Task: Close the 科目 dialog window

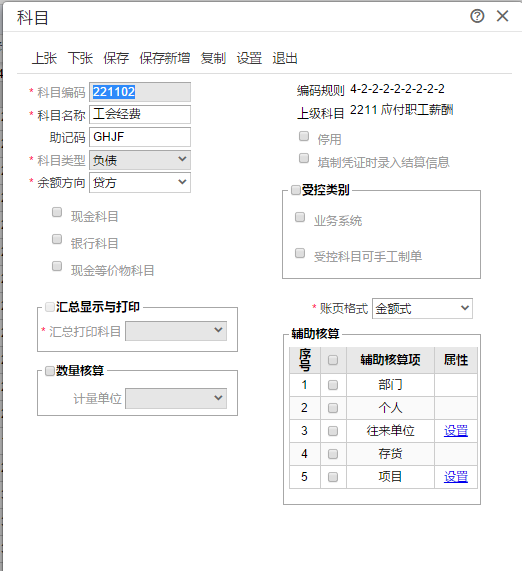Action: point(502,16)
